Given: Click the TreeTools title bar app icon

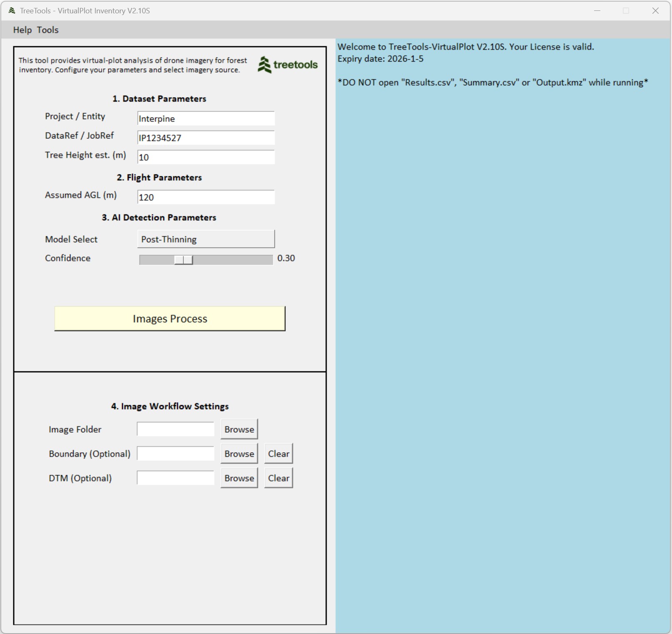Looking at the screenshot, I should 12,11.
